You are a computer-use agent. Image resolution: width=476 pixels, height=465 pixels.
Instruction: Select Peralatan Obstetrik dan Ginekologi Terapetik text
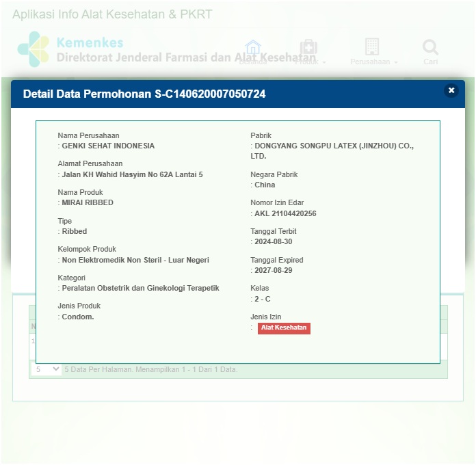coord(140,288)
